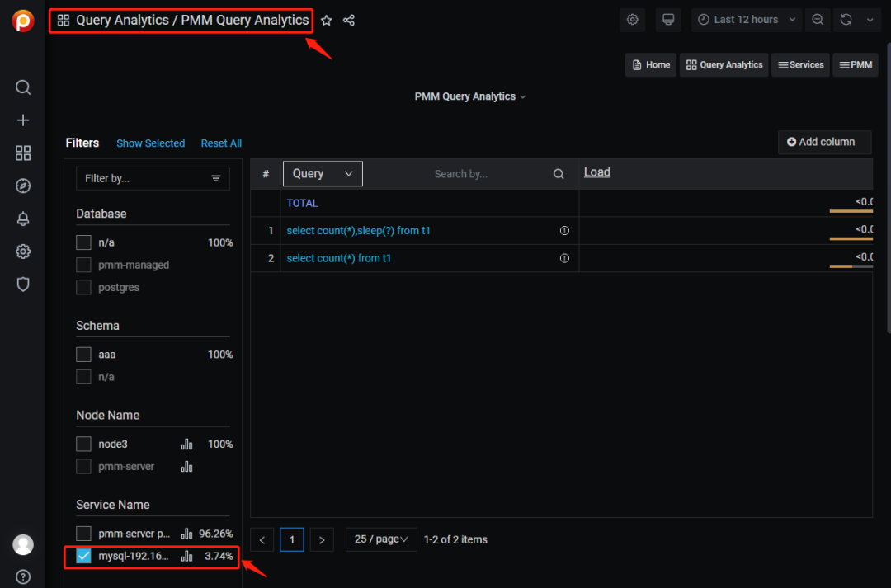Check the pmm-managed database filter
891x588 pixels.
click(x=83, y=265)
